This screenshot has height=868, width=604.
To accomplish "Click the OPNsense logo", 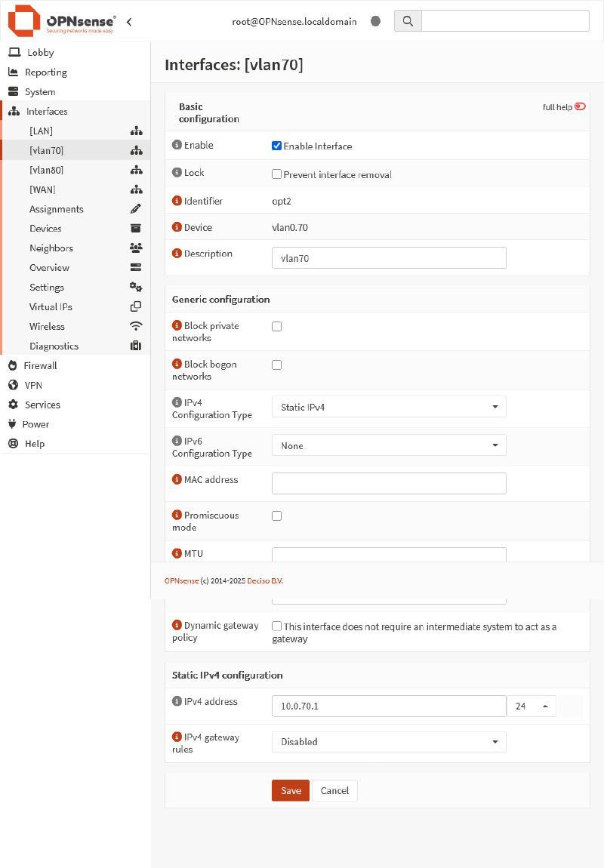I will 62,21.
